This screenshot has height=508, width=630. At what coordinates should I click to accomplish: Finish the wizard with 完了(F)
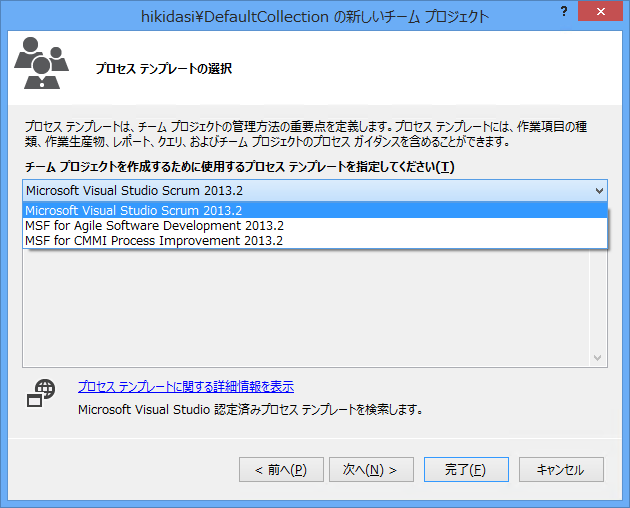(466, 469)
